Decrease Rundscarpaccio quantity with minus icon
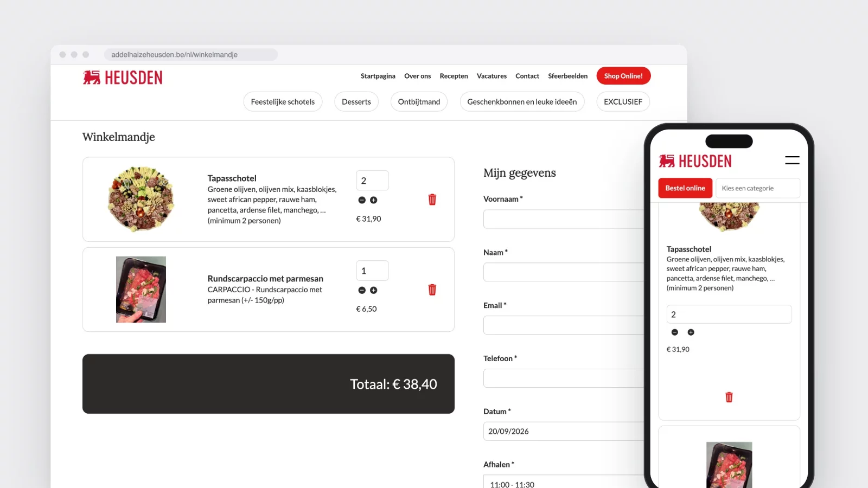This screenshot has width=868, height=488. point(362,290)
